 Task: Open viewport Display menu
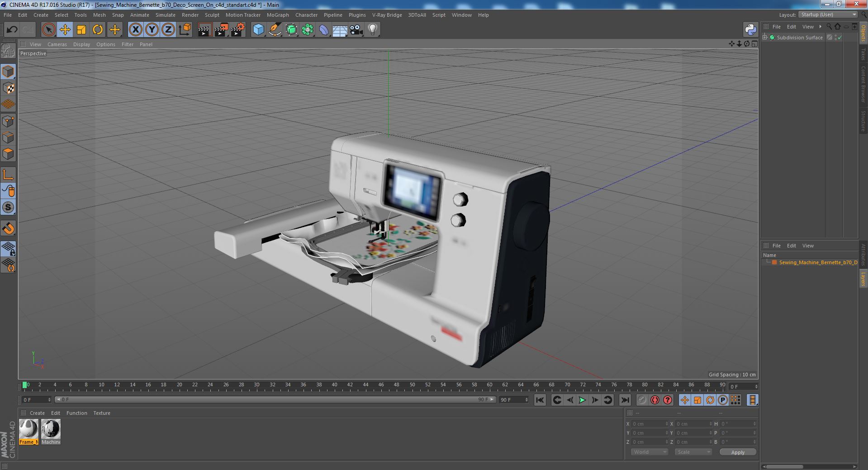coord(81,44)
